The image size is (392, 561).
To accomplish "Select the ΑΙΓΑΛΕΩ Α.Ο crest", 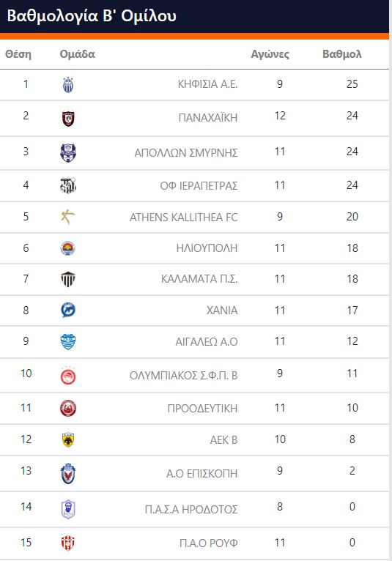I will point(68,342).
